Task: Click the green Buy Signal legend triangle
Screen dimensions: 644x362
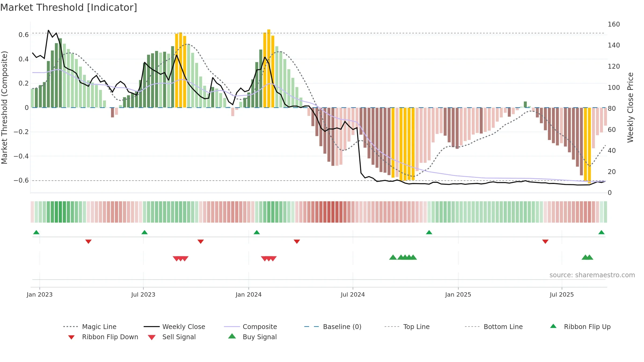Action: coord(232,336)
